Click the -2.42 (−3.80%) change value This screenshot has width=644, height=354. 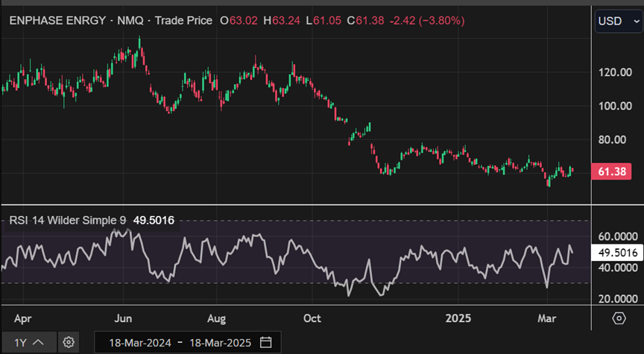point(426,21)
